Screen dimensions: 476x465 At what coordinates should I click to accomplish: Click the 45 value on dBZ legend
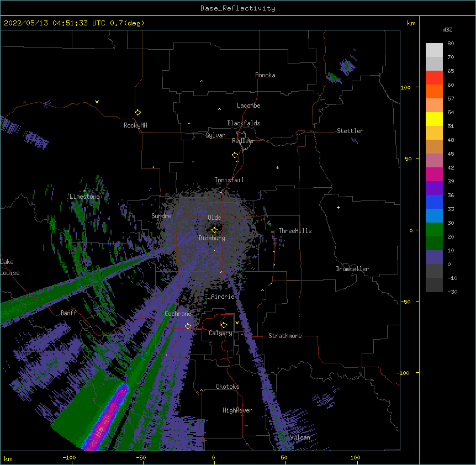pos(451,154)
